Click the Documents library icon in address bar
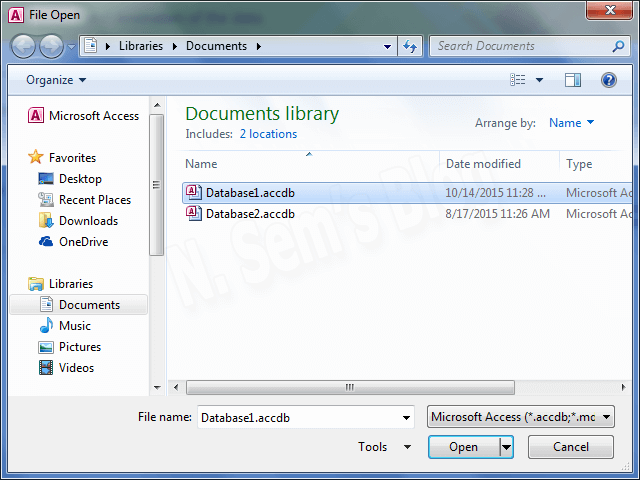This screenshot has width=640, height=480. click(91, 46)
